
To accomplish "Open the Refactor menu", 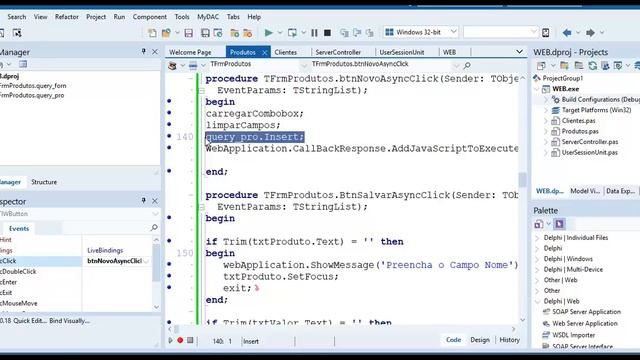I will 67,17.
